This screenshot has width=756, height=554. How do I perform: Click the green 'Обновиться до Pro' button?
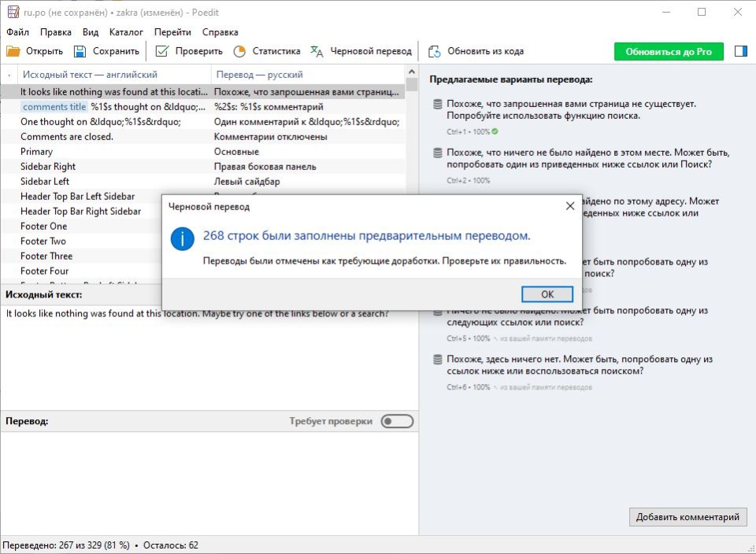[668, 51]
